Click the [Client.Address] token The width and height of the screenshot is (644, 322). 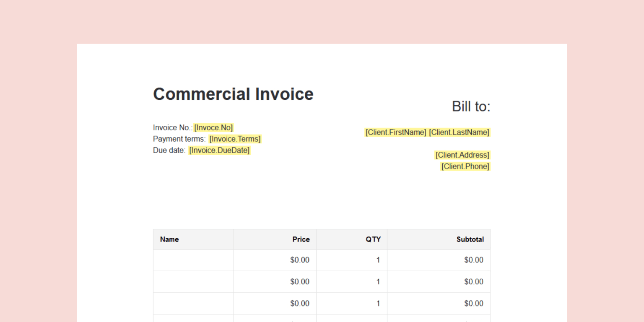462,155
